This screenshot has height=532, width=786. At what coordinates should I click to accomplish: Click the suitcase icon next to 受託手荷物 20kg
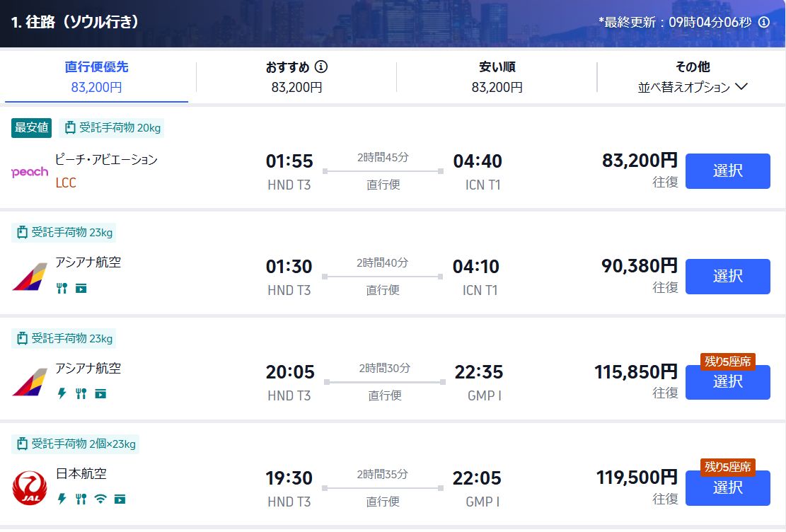pos(70,128)
